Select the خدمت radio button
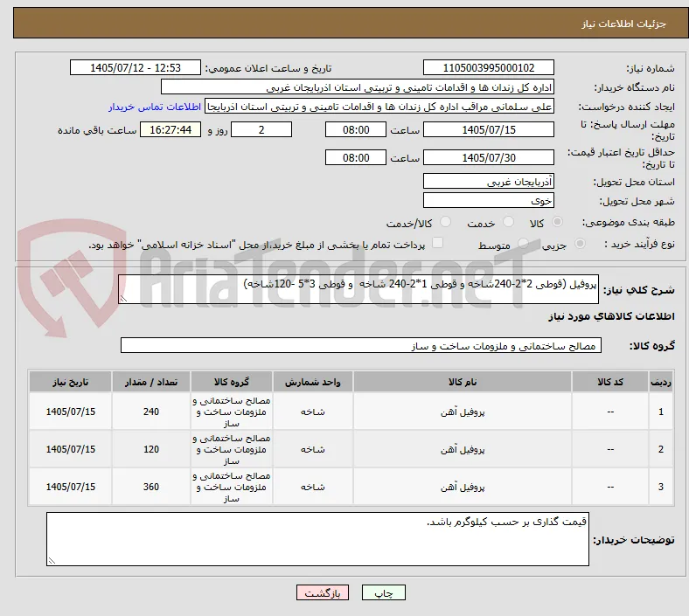Image resolution: width=689 pixels, height=616 pixels. (508, 222)
